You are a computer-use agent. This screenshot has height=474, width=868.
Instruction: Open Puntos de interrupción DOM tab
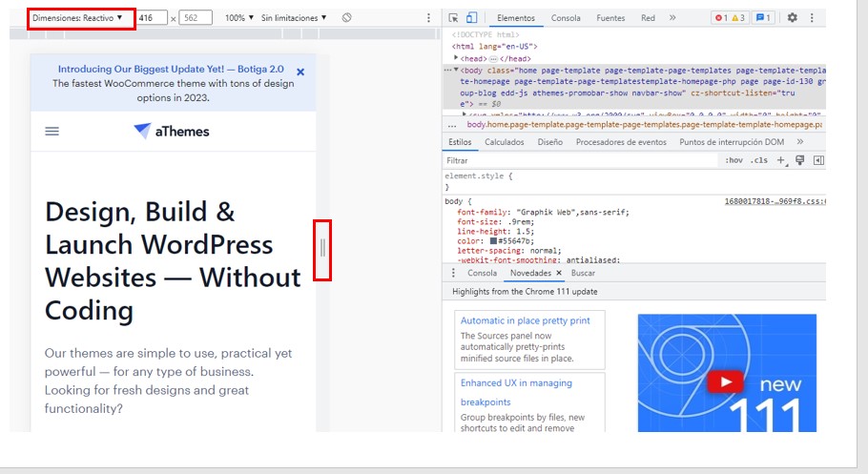732,142
